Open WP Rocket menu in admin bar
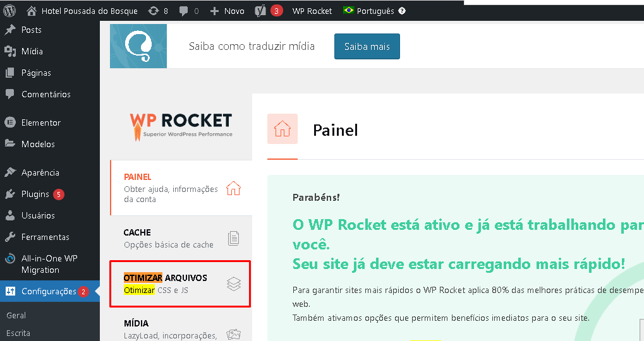 (x=312, y=11)
